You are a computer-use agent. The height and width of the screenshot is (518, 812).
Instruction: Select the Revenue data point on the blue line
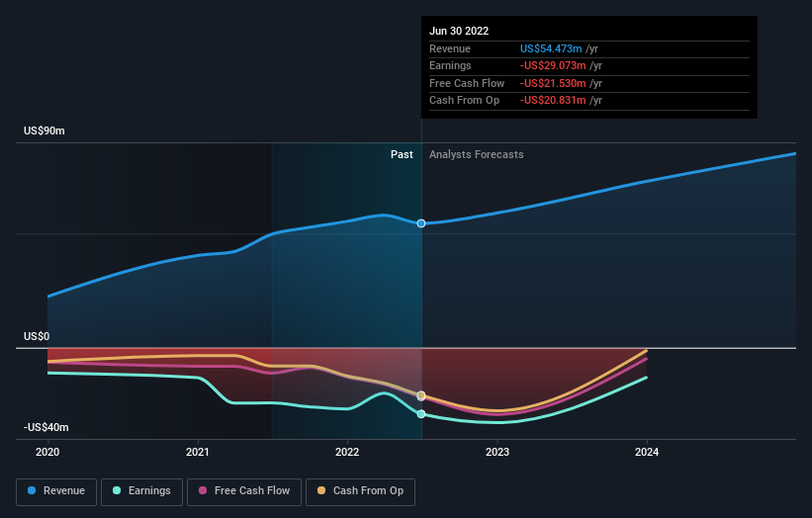pyautogui.click(x=421, y=223)
